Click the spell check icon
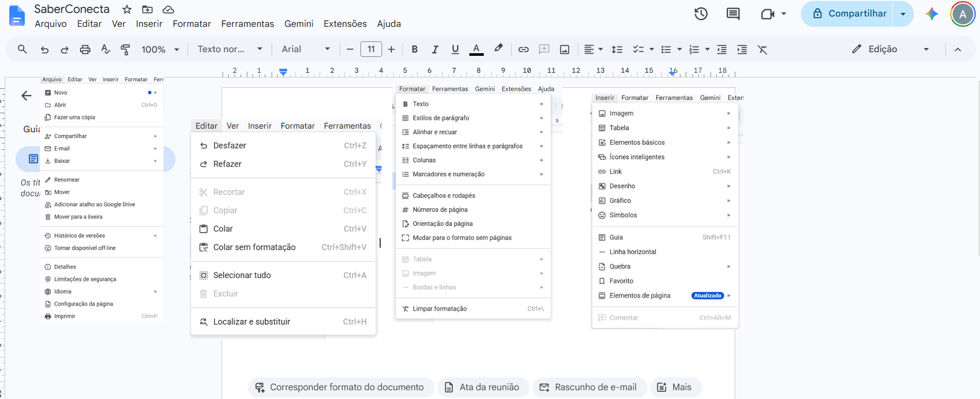 105,49
